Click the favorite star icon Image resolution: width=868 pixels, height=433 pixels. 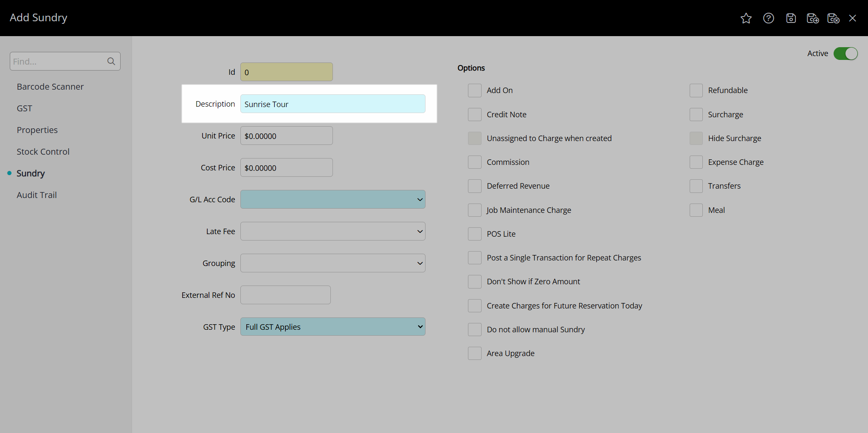(x=746, y=18)
